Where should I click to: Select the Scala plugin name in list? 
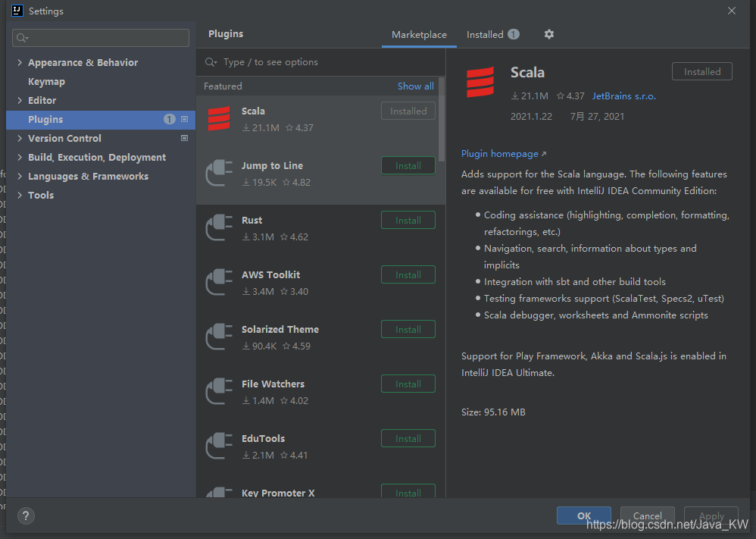[x=253, y=111]
